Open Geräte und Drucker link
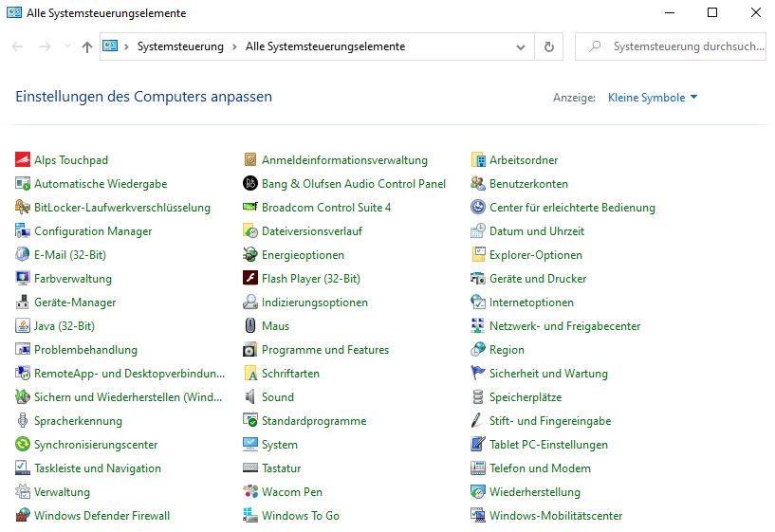Viewport: 775px width, 532px height. 538,279
